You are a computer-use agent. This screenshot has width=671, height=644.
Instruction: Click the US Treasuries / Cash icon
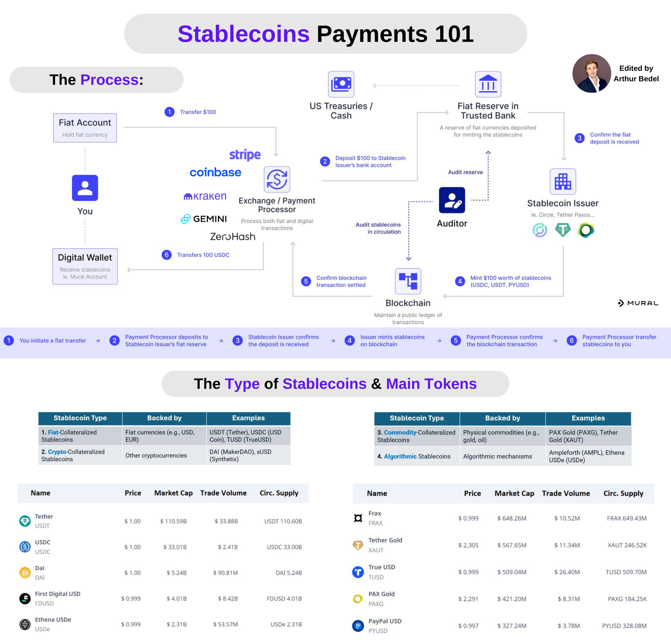341,84
